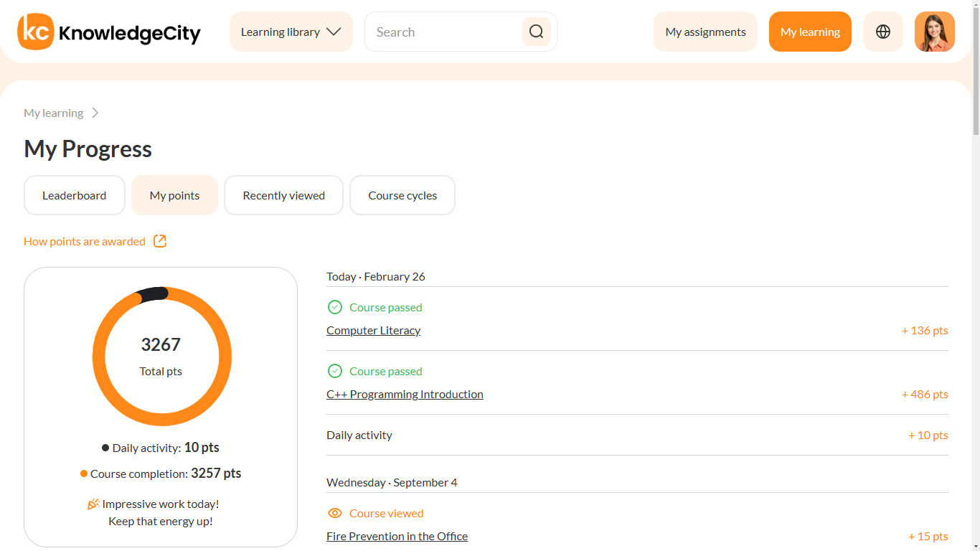Open My assignments page
980x551 pixels.
coord(705,32)
